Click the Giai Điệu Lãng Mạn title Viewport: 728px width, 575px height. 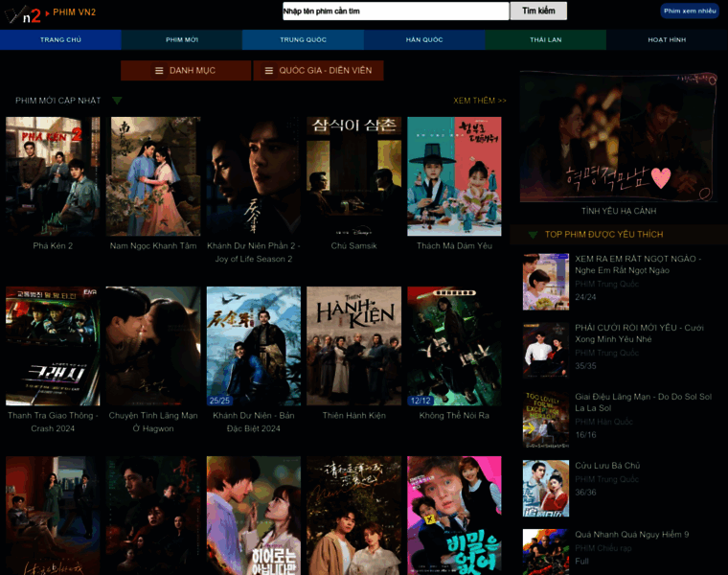(x=643, y=402)
